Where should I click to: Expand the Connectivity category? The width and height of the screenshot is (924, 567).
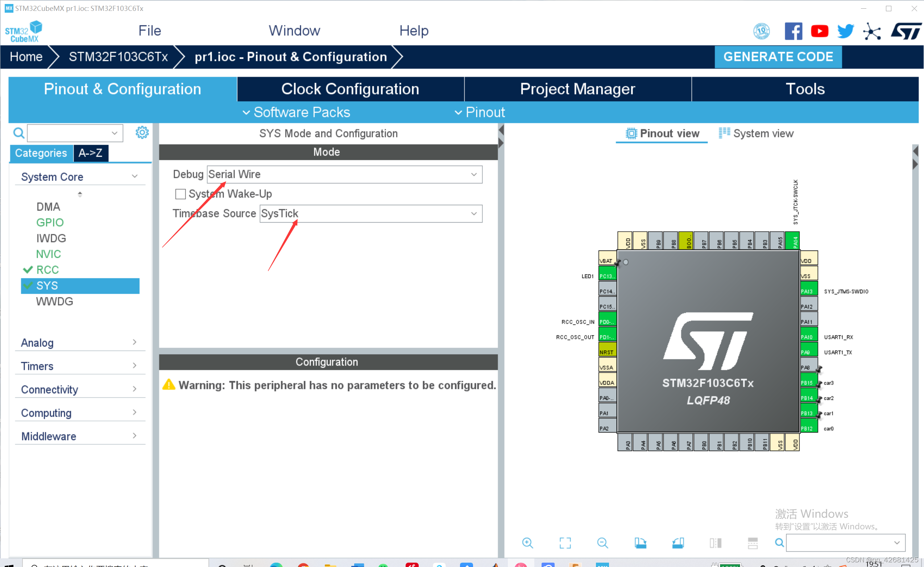point(80,389)
